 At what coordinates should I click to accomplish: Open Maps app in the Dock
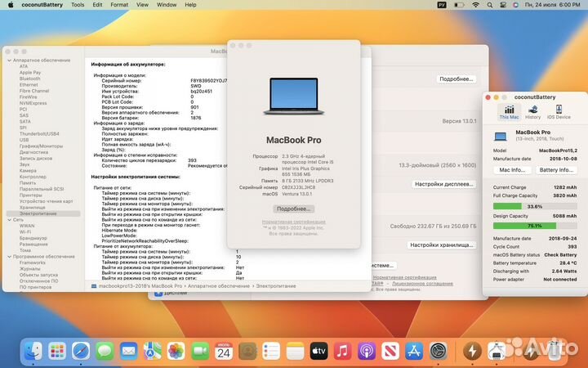(152, 352)
